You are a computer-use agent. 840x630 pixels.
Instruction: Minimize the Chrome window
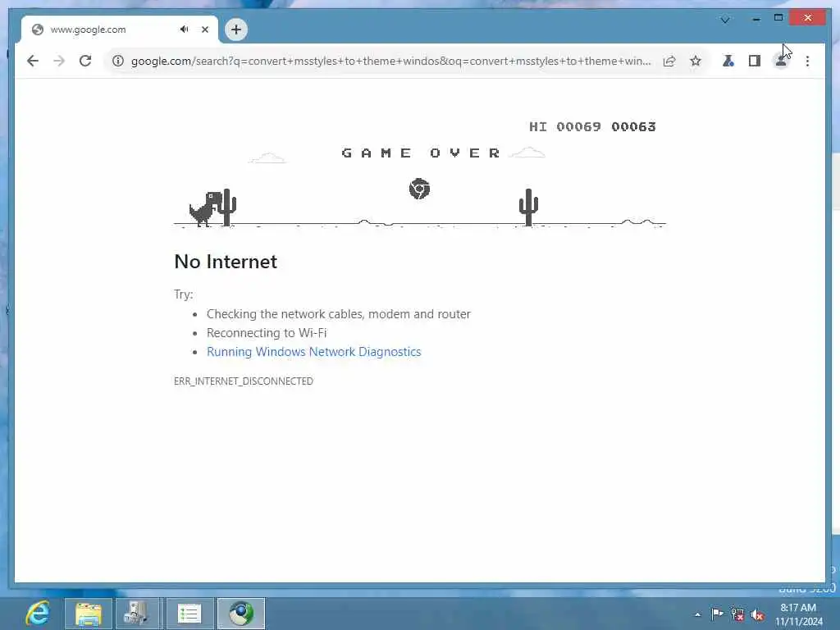pos(756,19)
